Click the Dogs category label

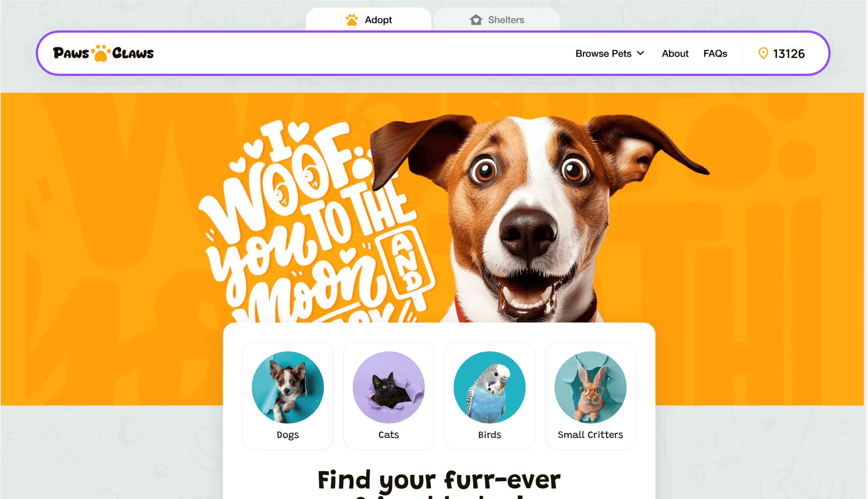point(288,435)
